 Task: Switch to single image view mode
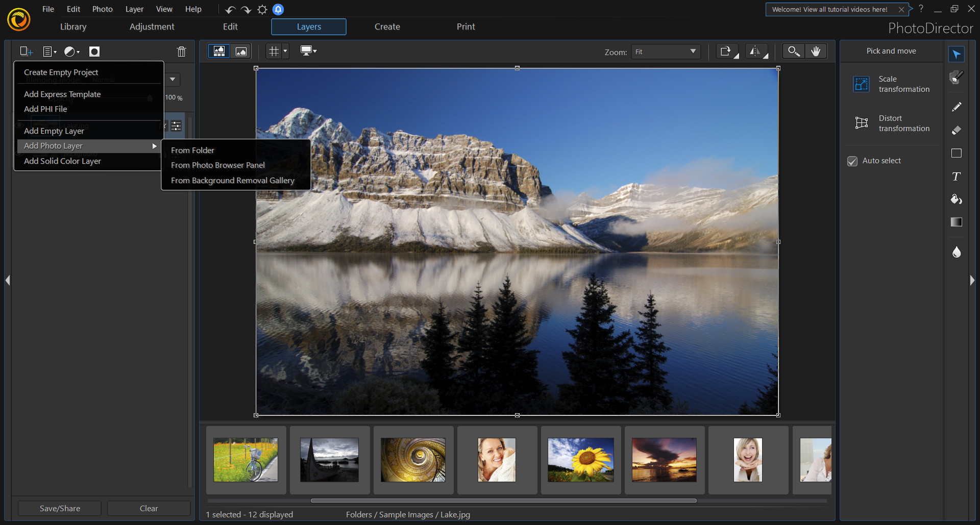coord(241,51)
